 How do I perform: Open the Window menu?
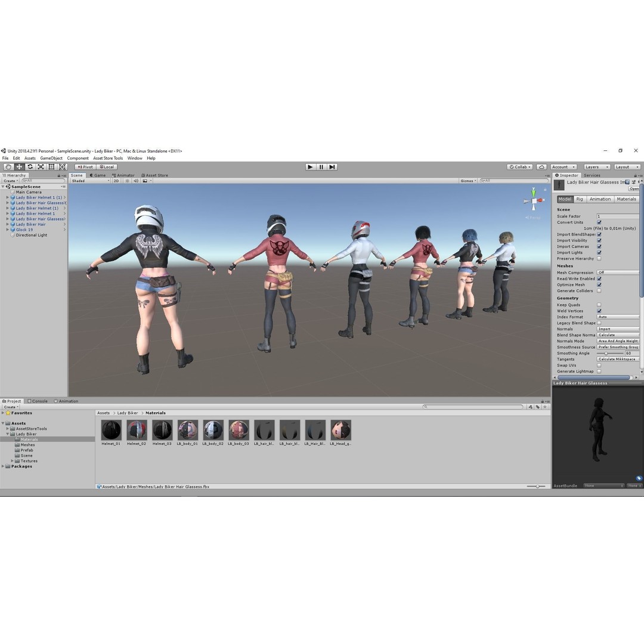click(x=135, y=158)
